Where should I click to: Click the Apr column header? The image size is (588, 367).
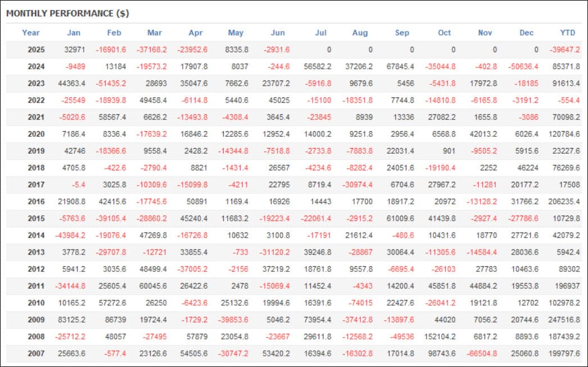click(x=196, y=33)
